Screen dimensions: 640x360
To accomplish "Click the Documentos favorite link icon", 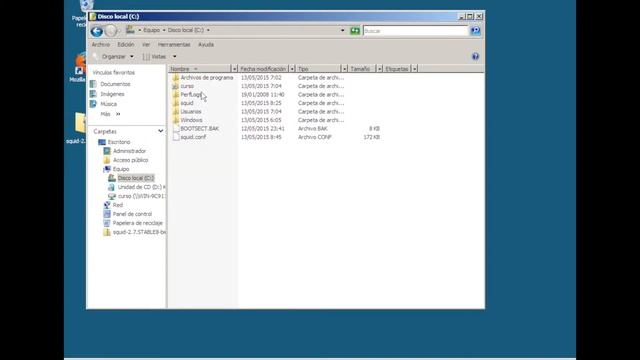I will tap(93, 84).
